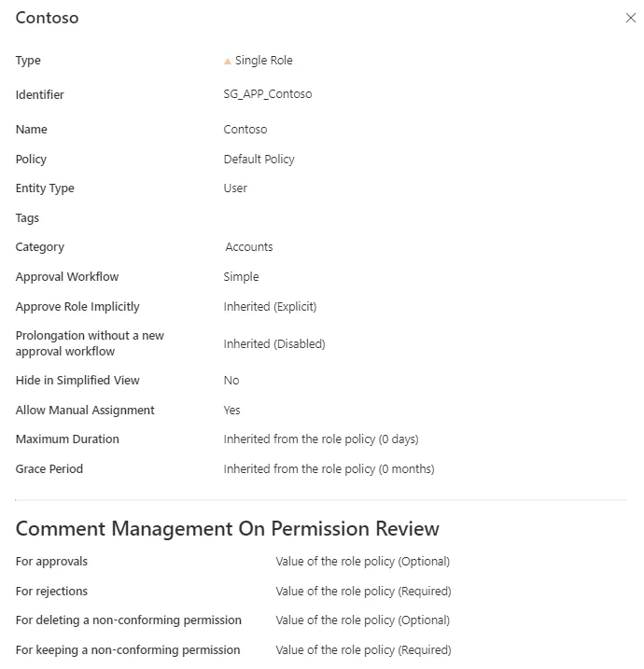
Task: Click the orange Single Role triangle icon
Action: pos(228,61)
